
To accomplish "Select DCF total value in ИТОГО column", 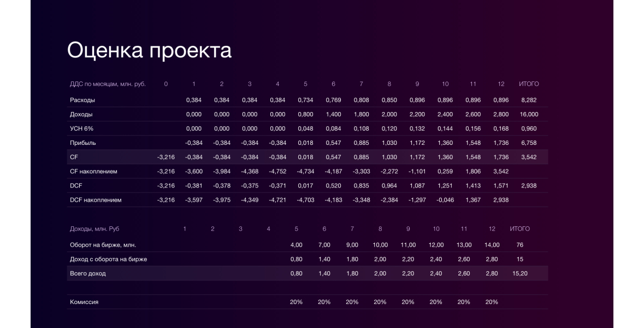I will click(529, 186).
